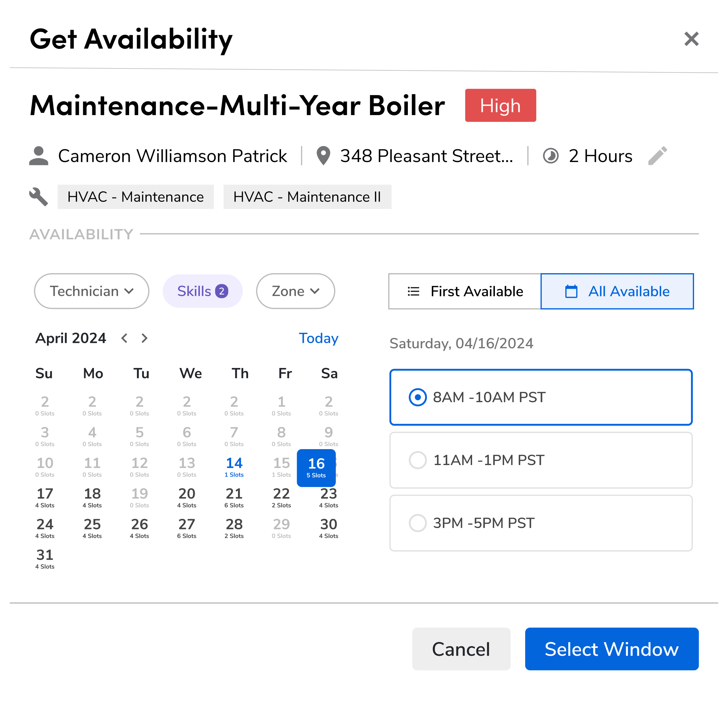Click the edit pencil icon beside duration
Image resolution: width=728 pixels, height=704 pixels.
click(658, 156)
